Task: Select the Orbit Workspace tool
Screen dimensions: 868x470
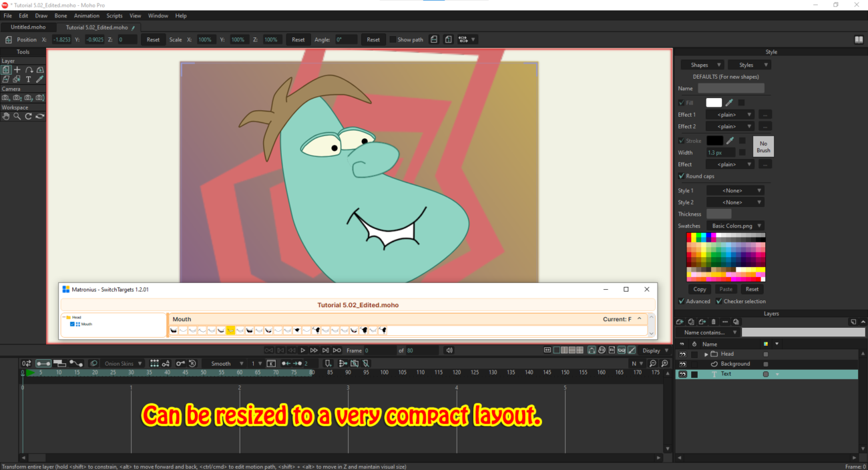Action: pyautogui.click(x=40, y=116)
